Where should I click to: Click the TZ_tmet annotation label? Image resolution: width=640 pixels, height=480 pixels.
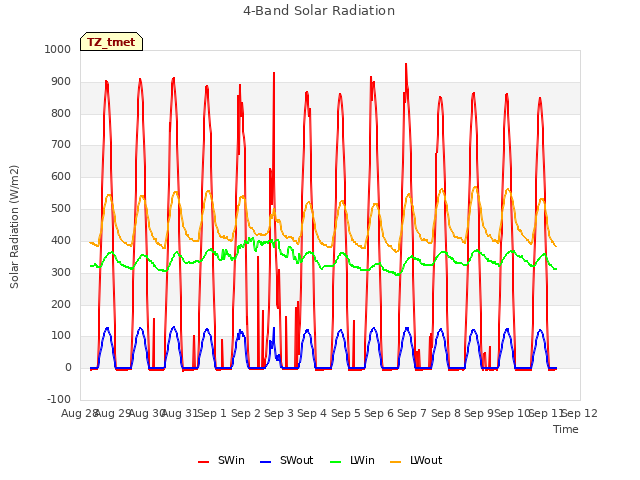click(111, 42)
